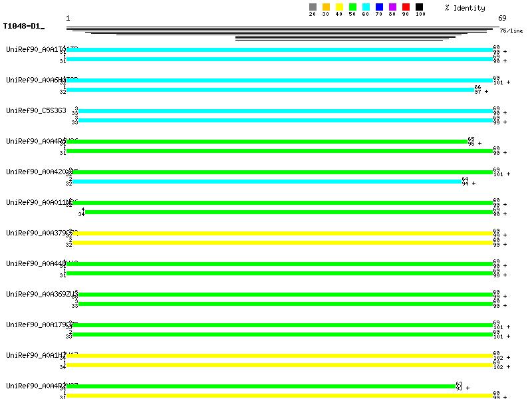
Task: Click the cyan 60% identity swatch
Action: pyautogui.click(x=366, y=7)
